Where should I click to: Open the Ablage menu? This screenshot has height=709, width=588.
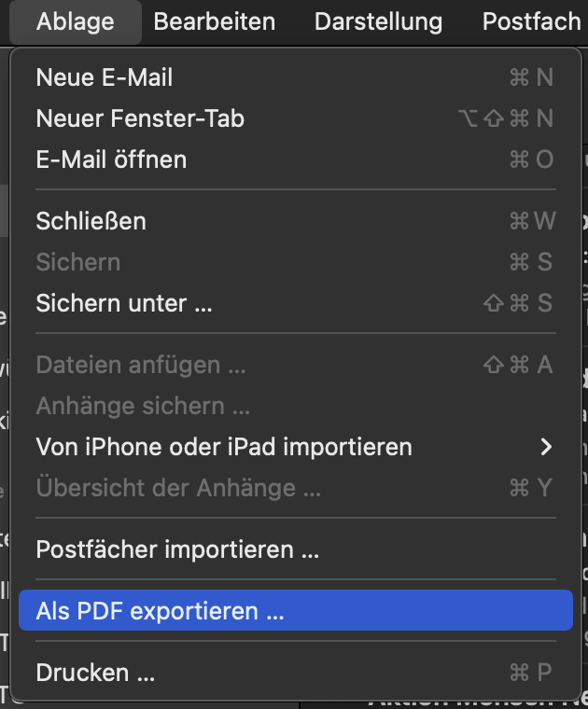pos(75,21)
